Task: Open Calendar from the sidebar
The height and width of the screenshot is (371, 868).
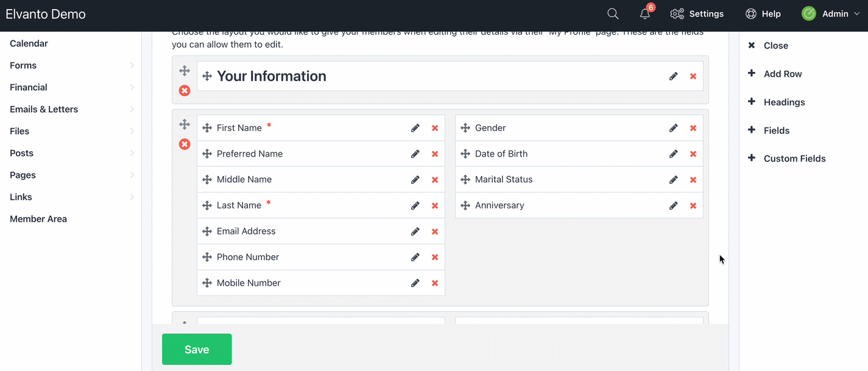Action: coord(29,43)
